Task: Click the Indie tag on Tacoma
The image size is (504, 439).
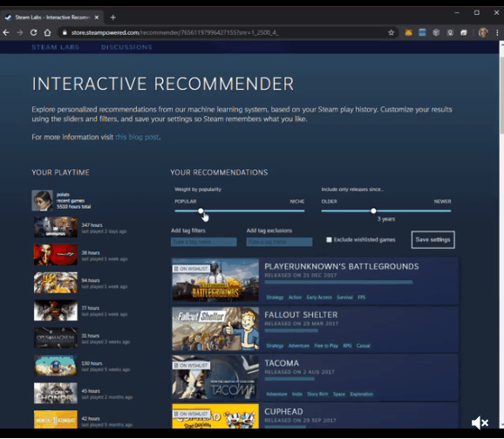Action: tap(297, 394)
